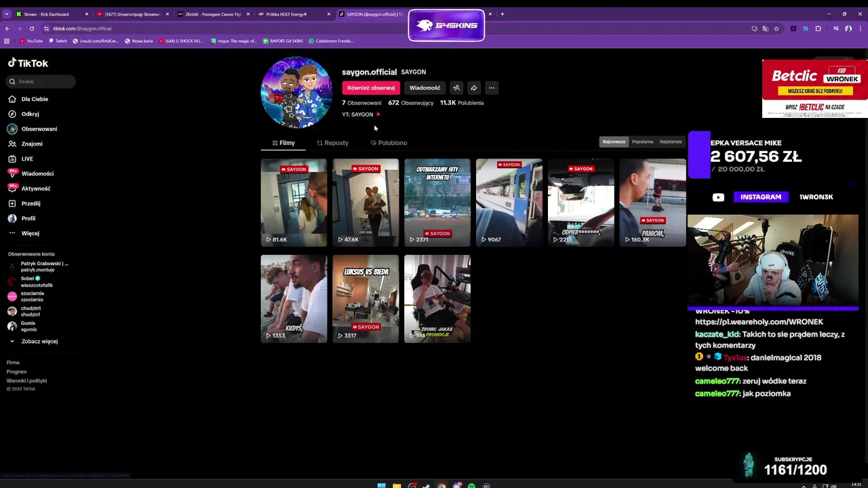Open the Sobel wieszcztofafik account

(31, 281)
